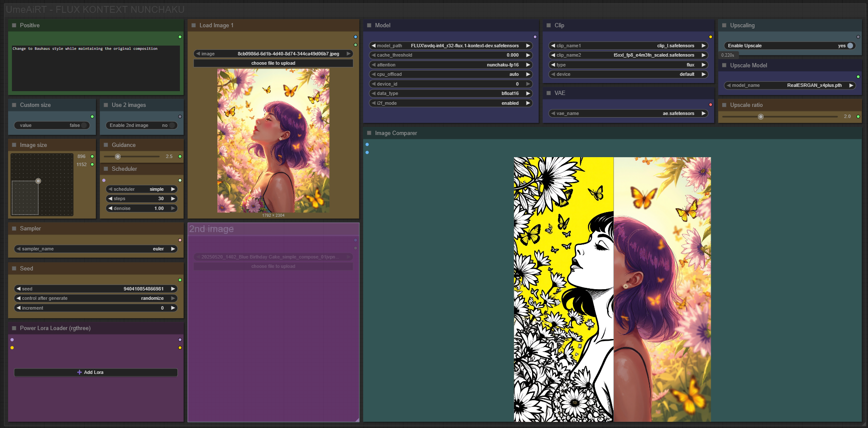Open the scheduler dropdown set to simple
The image size is (868, 428).
[142, 189]
